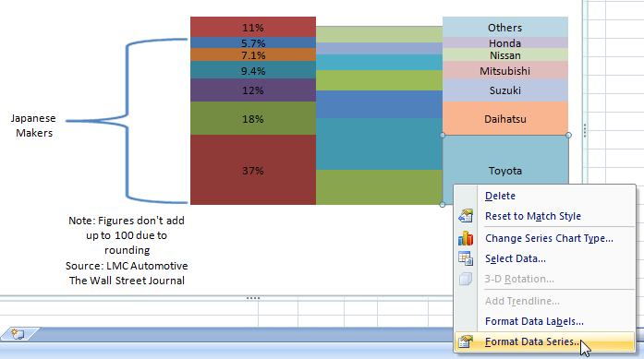
Task: Click the 18% bar segment
Action: coord(253,118)
